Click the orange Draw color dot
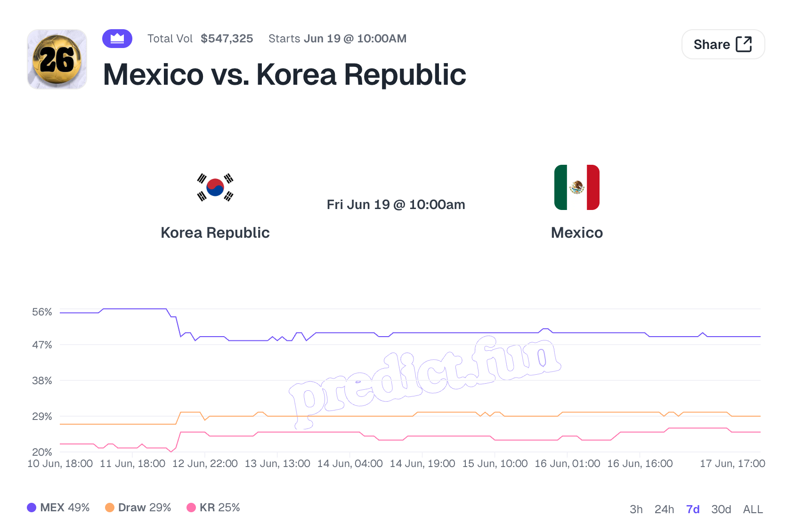The image size is (795, 532). coord(110,508)
